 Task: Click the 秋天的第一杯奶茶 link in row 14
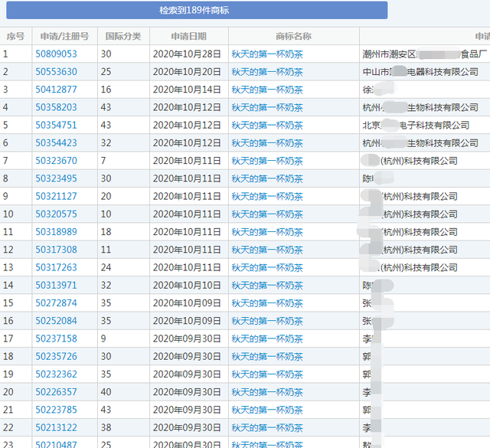coord(267,286)
